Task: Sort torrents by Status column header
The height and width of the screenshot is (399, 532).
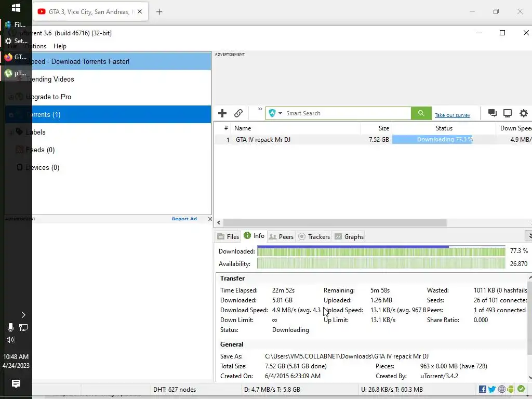Action: pyautogui.click(x=444, y=128)
